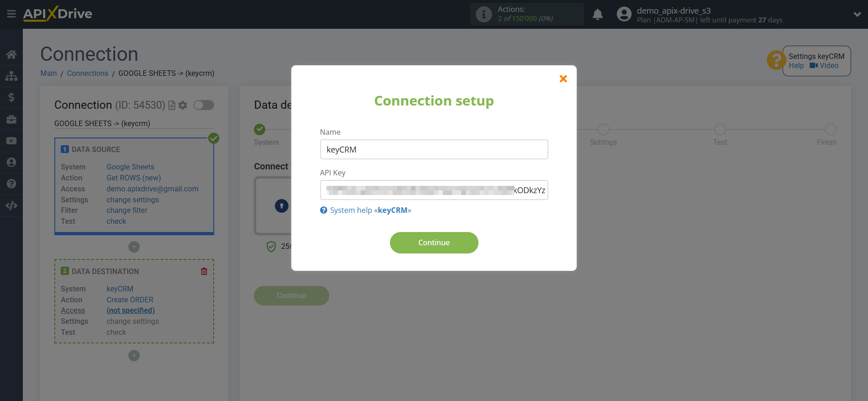The height and width of the screenshot is (401, 868).
Task: Open the demo.apixdrive@gmail.com access link
Action: 153,189
